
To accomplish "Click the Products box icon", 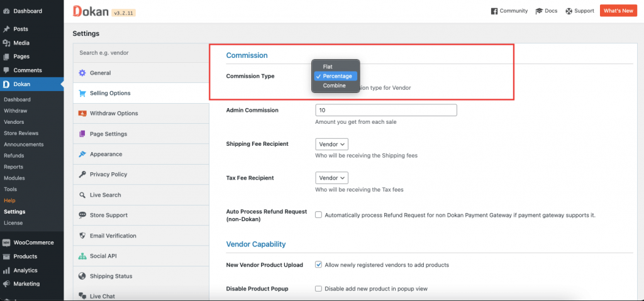I will 6,256.
